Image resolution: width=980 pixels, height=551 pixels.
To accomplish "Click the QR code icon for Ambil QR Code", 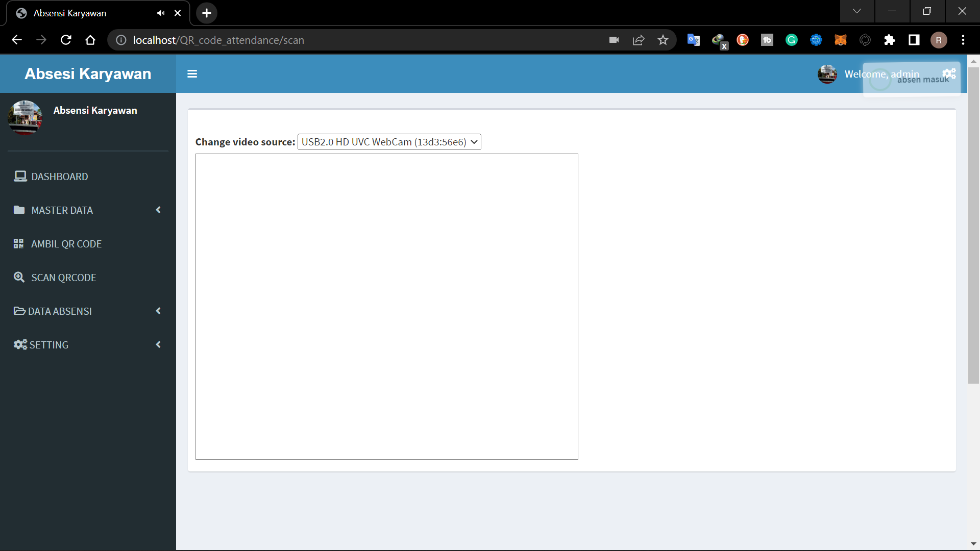I will (x=19, y=244).
